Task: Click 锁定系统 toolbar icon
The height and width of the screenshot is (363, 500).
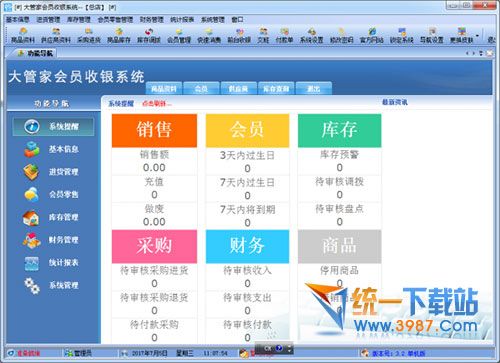Action: 402,35
